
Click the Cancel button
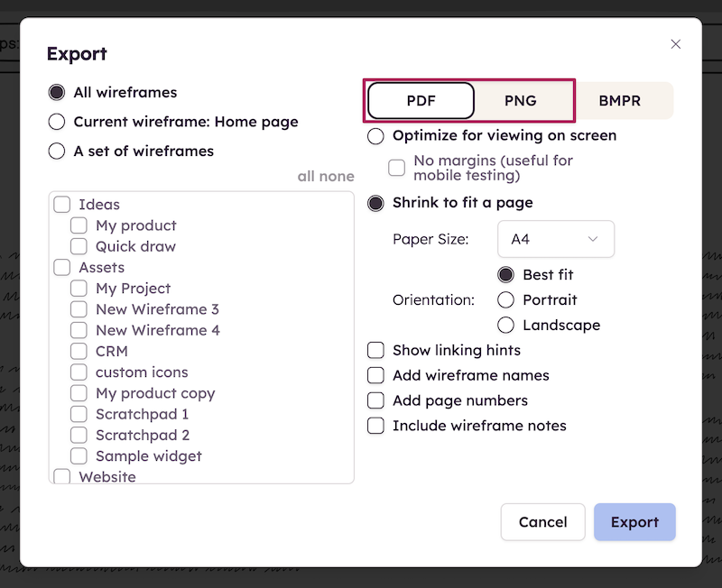542,522
